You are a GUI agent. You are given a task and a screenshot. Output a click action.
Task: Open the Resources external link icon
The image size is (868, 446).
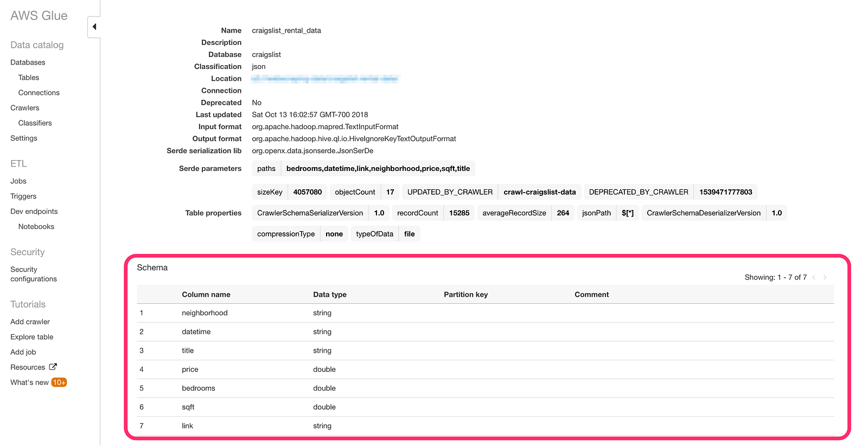[53, 367]
